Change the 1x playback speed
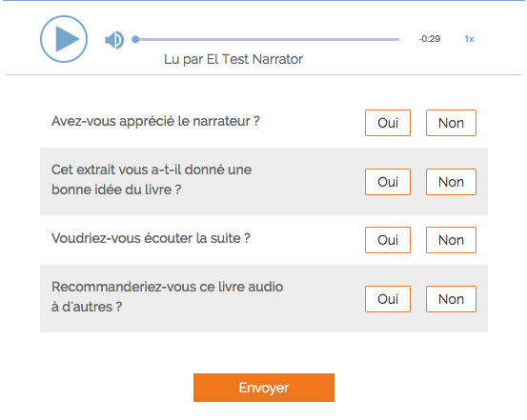Viewport: 527px width, 420px height. (x=469, y=39)
